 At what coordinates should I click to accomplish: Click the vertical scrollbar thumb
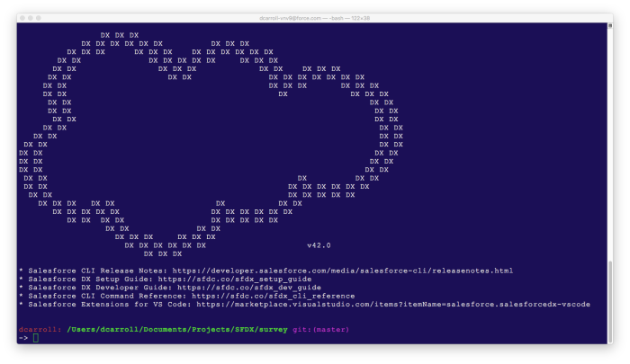pos(610,301)
